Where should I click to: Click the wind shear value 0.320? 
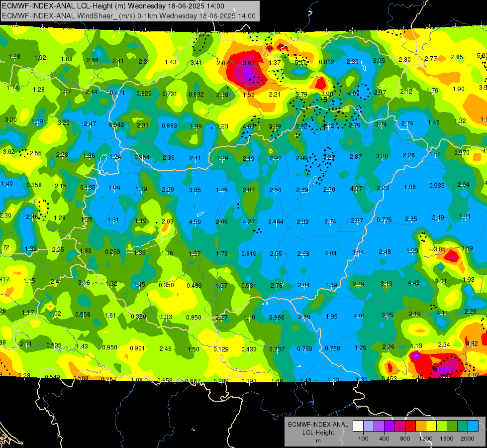[x=138, y=316]
